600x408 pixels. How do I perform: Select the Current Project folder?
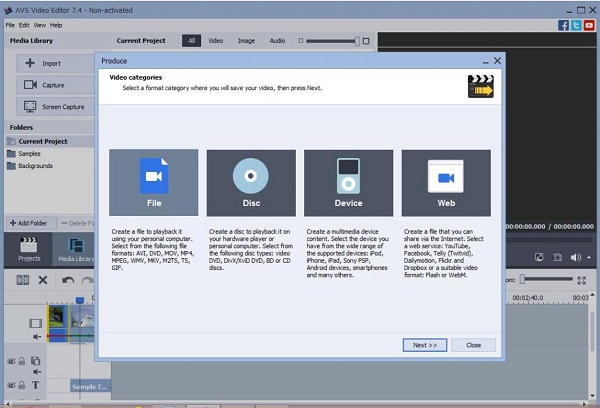click(x=50, y=141)
